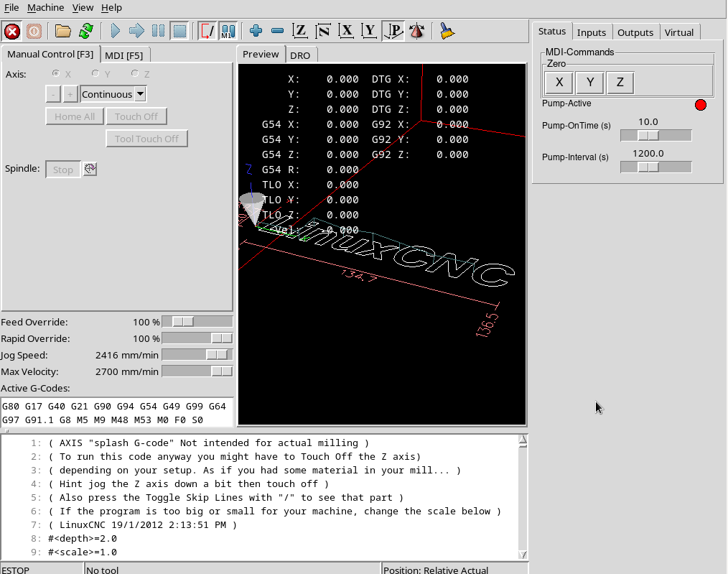
Task: Toggle optional pause M1 icon
Action: (228, 32)
